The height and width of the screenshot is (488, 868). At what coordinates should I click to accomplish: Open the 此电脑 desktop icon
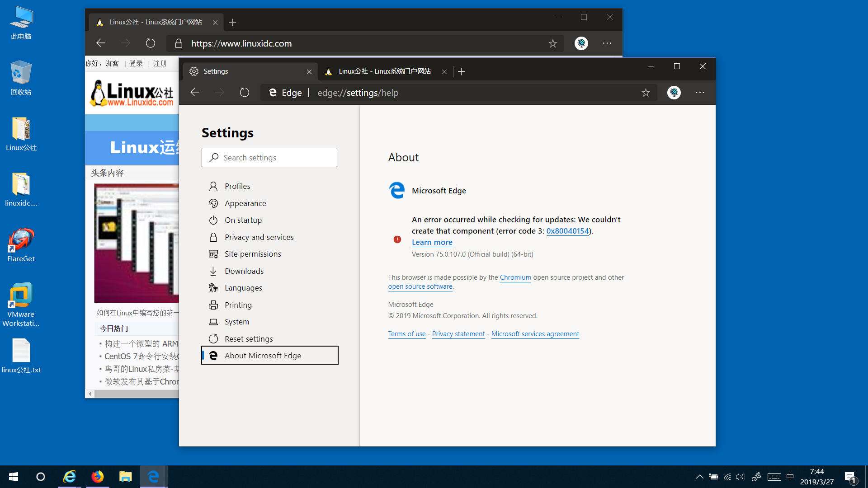pos(21,23)
